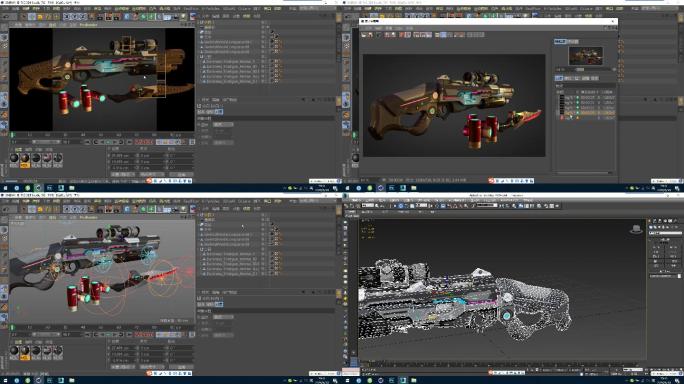Open second dropdown below top-left coordinate fields
The height and width of the screenshot is (384, 684).
point(152,175)
